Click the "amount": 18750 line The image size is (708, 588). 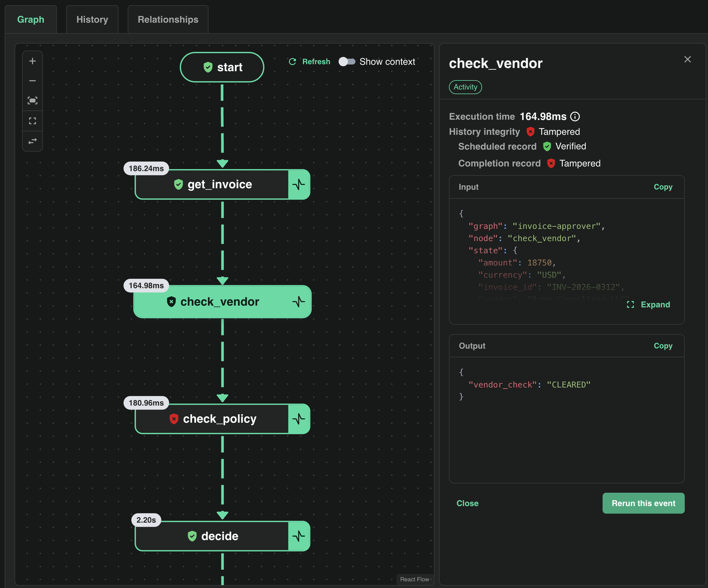517,263
